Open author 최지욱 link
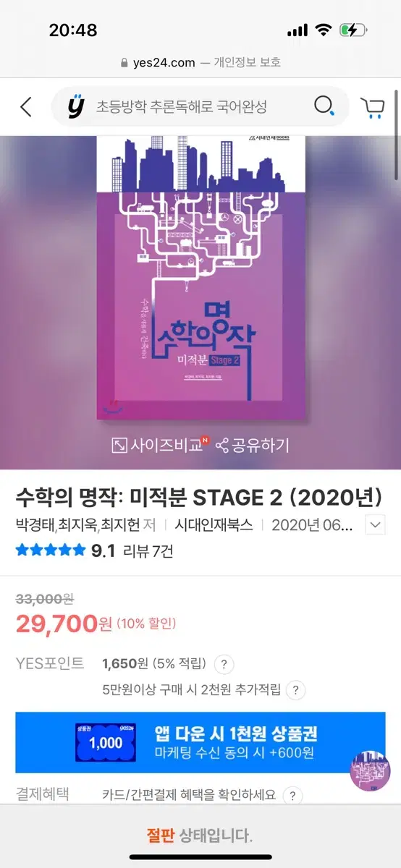The height and width of the screenshot is (868, 401). point(77,525)
